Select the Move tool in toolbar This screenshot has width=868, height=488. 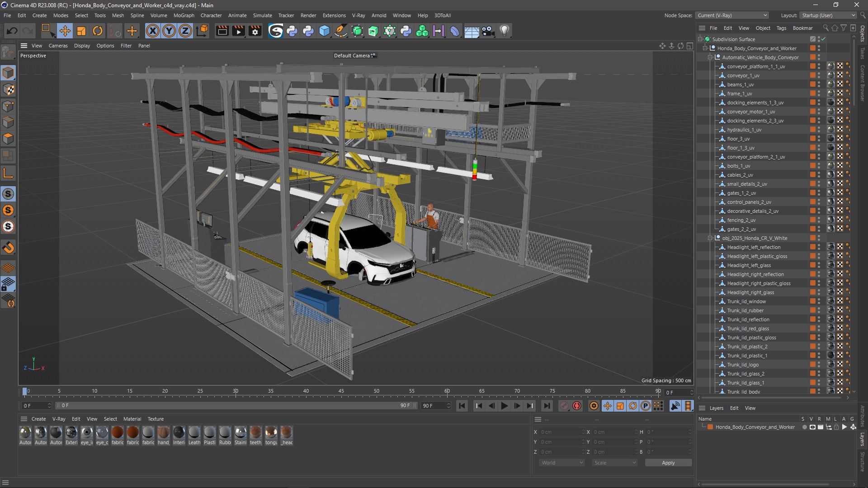coord(65,31)
